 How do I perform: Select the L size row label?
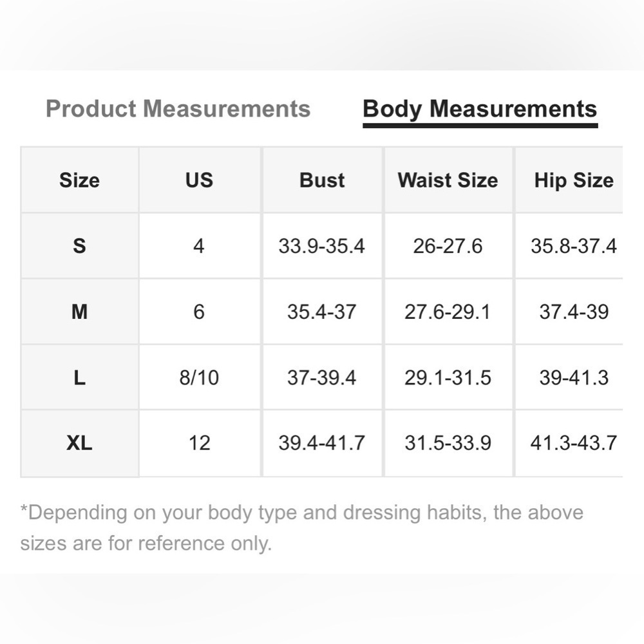[79, 377]
